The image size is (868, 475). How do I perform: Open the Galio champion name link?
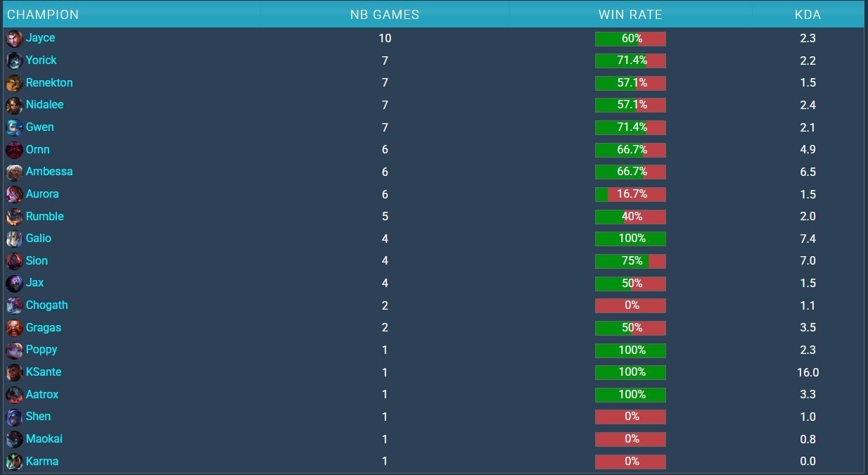38,238
